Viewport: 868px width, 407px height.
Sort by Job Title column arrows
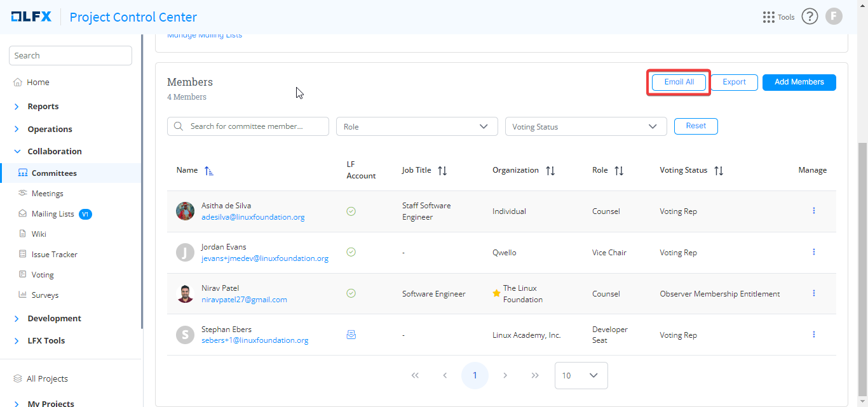442,171
